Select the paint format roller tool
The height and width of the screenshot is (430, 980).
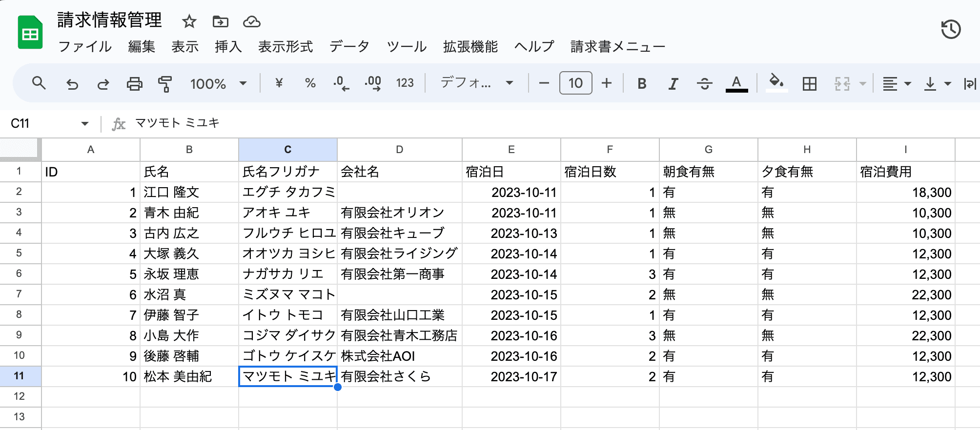pyautogui.click(x=165, y=84)
